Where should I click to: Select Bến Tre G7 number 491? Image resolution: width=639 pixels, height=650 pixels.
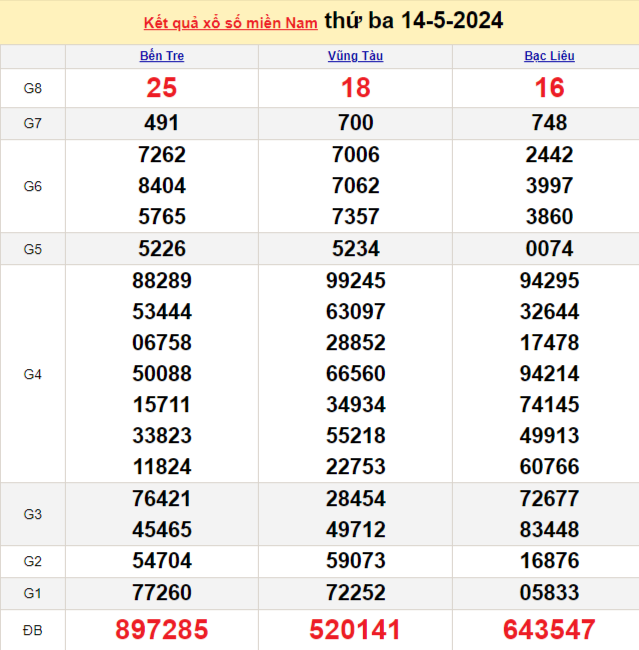(162, 123)
